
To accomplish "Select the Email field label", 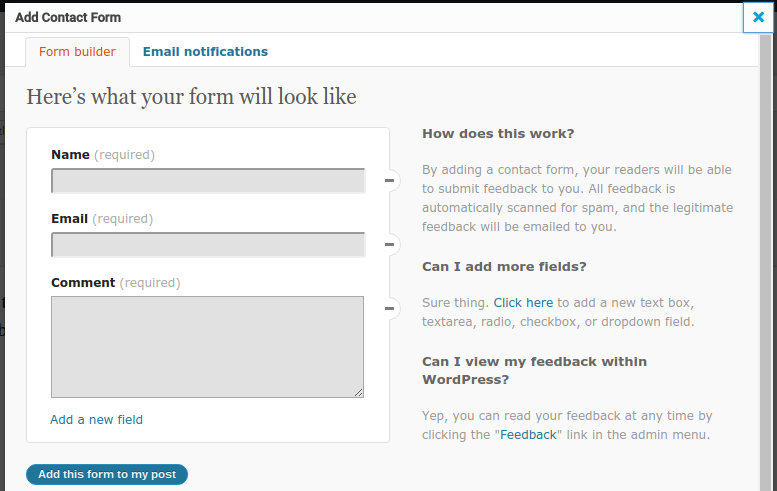I will tap(70, 219).
